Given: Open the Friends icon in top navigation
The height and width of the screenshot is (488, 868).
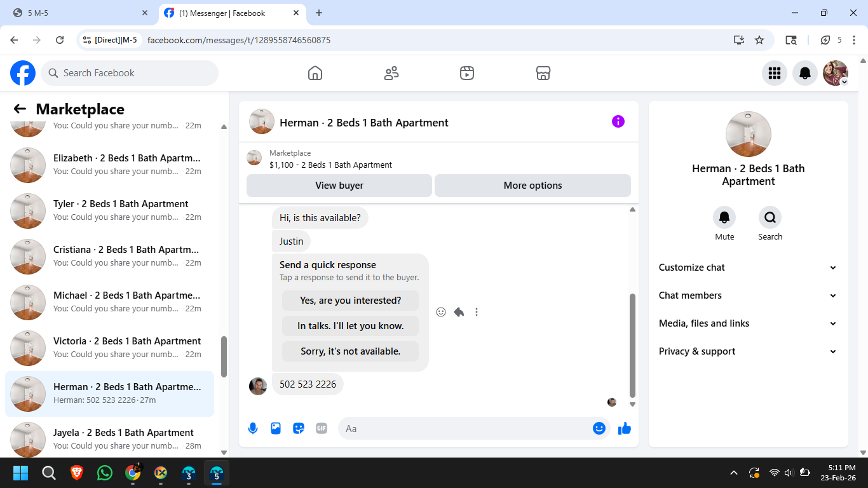Looking at the screenshot, I should pyautogui.click(x=391, y=73).
